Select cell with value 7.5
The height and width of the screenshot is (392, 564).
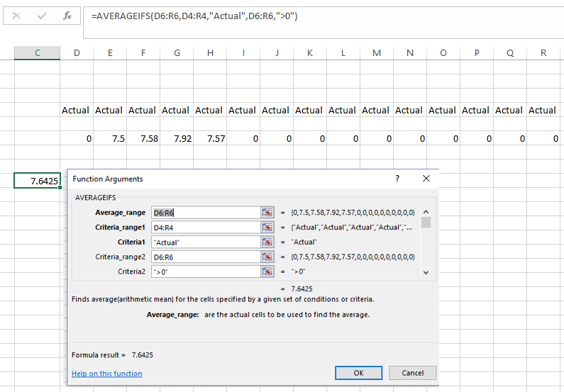[110, 138]
